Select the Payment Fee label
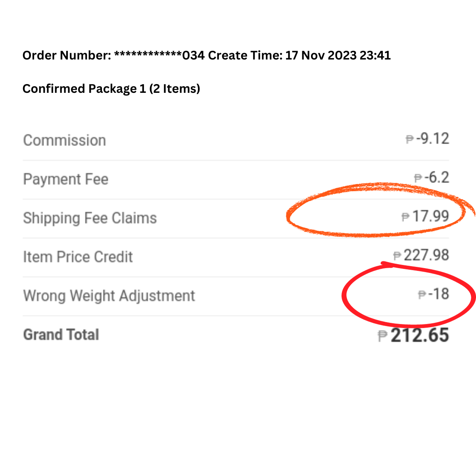The image size is (476, 476). pos(66,179)
